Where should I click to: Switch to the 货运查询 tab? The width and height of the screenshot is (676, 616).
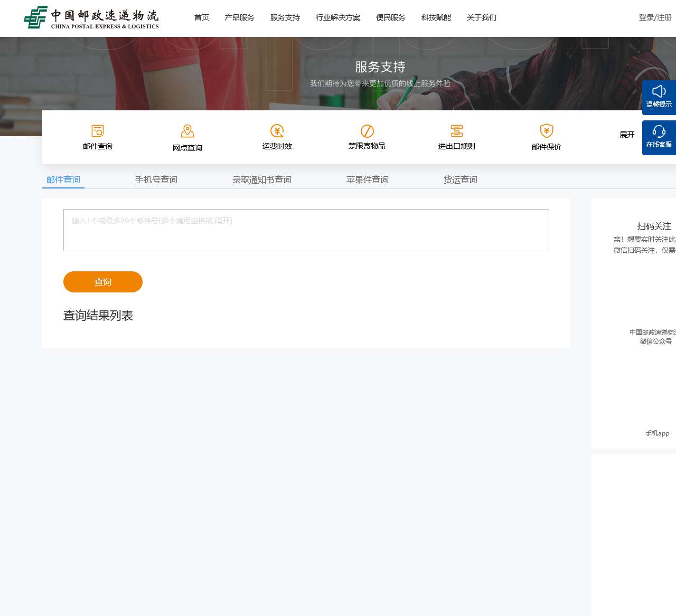tap(461, 179)
